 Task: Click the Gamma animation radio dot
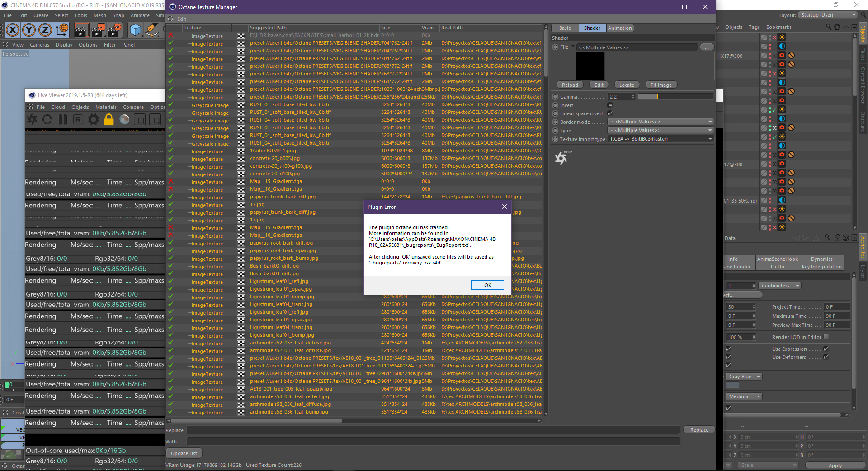click(x=555, y=97)
